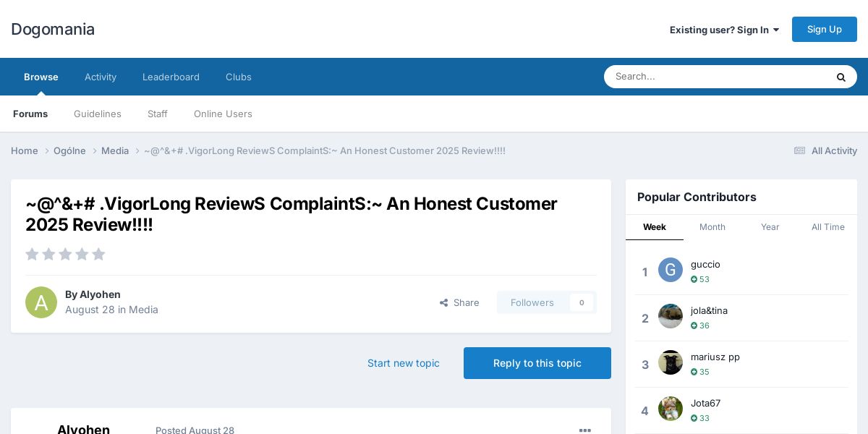Click jola&tina's reputation score 36
Screen dimensions: 868x434
coord(700,325)
